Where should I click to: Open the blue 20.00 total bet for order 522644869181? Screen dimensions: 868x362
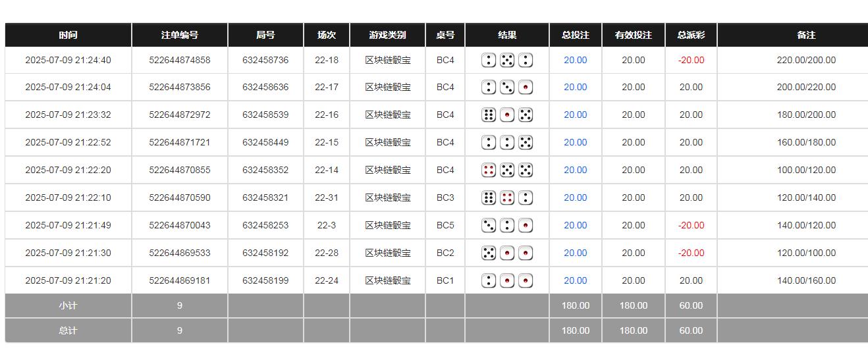point(575,280)
